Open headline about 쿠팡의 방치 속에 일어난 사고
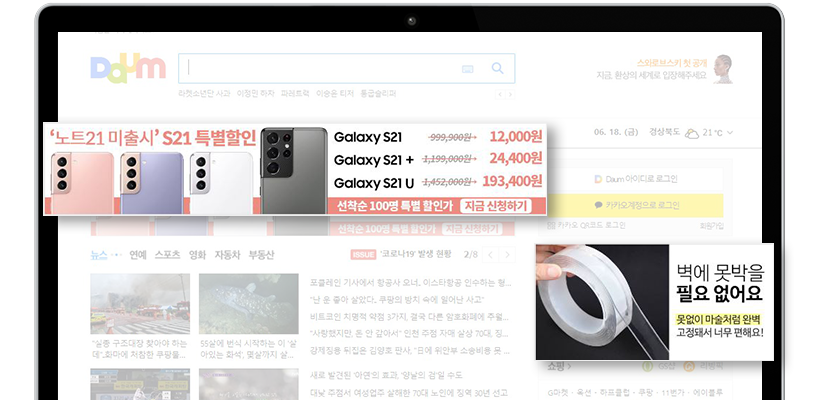820x400 pixels. tap(397, 300)
